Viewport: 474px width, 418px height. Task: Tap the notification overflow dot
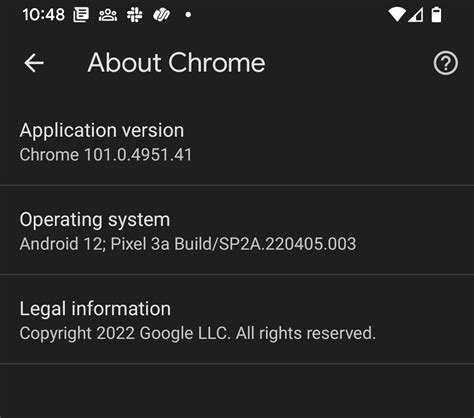point(188,15)
